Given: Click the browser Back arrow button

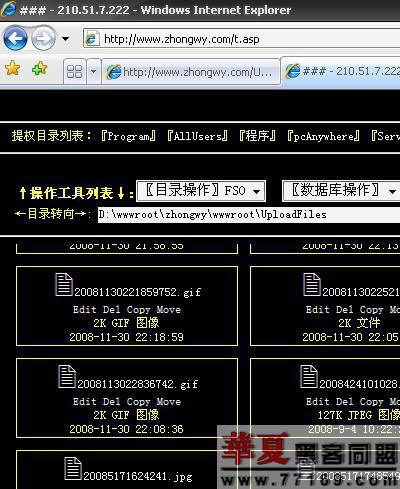Looking at the screenshot, I should pos(15,39).
